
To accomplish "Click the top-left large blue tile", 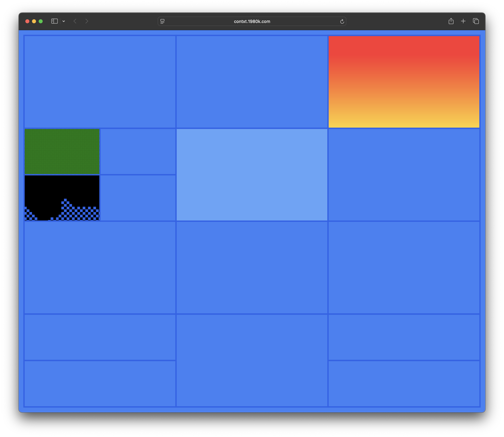I will [x=100, y=82].
